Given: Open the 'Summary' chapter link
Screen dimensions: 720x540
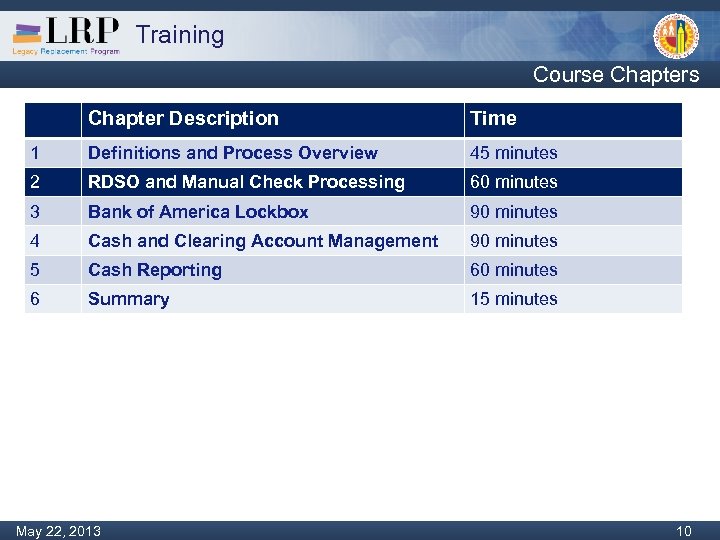Looking at the screenshot, I should pyautogui.click(x=129, y=299).
